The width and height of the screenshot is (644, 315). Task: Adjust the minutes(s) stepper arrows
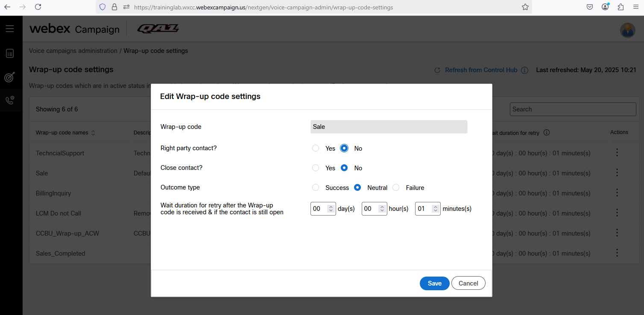435,209
